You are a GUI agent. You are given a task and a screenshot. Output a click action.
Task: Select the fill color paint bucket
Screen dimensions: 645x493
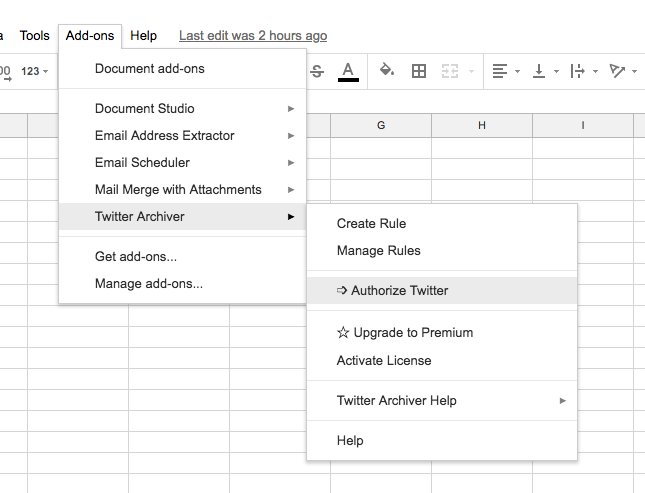point(387,70)
